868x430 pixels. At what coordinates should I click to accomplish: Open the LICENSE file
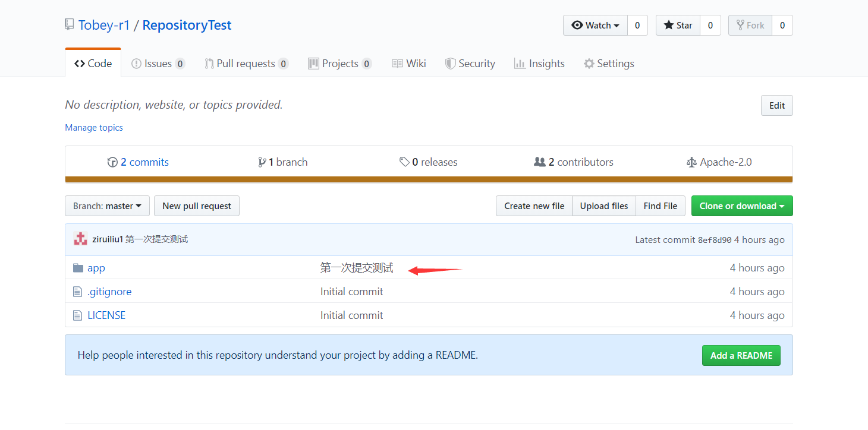coord(106,315)
